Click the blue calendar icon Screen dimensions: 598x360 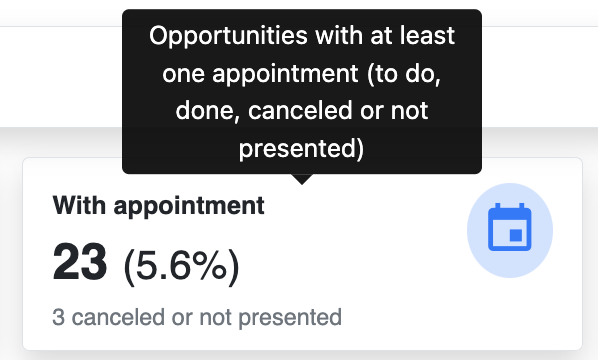click(510, 227)
